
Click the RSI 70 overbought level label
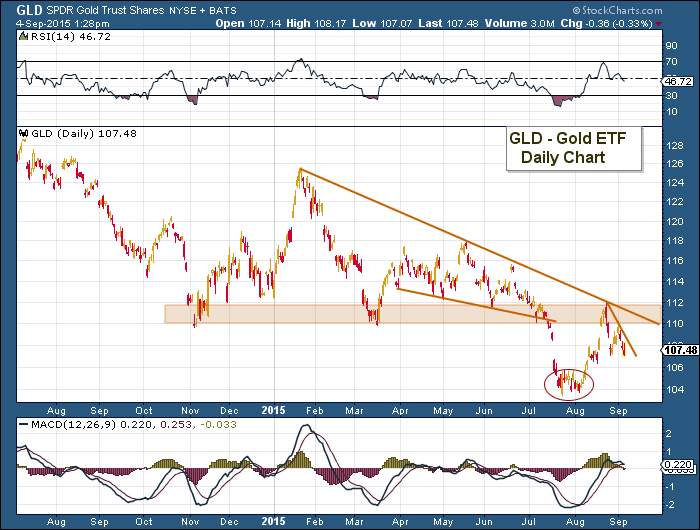tap(671, 62)
